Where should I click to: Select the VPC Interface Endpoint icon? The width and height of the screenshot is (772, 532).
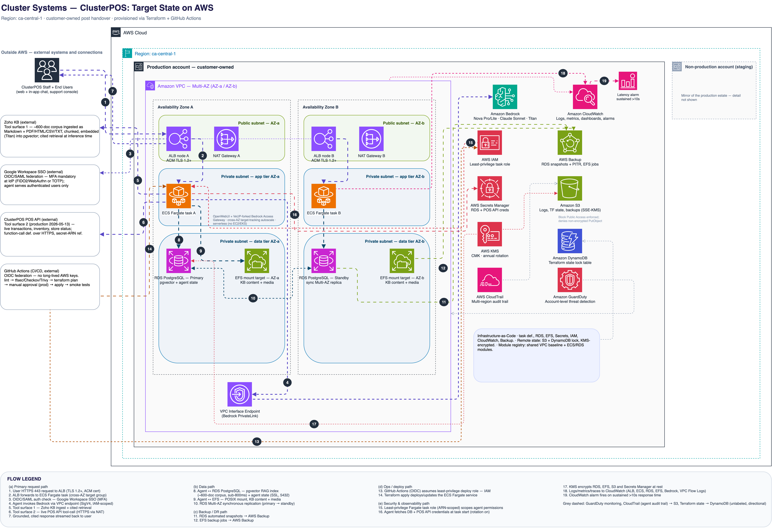(x=240, y=394)
